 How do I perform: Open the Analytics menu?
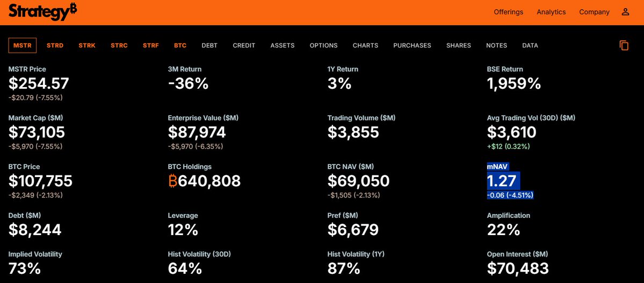pyautogui.click(x=551, y=12)
